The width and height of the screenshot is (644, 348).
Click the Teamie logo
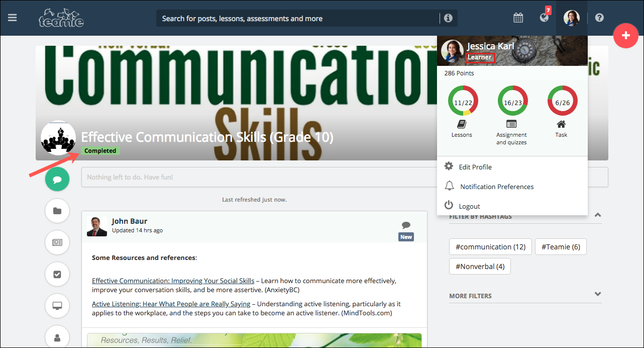pyautogui.click(x=61, y=18)
